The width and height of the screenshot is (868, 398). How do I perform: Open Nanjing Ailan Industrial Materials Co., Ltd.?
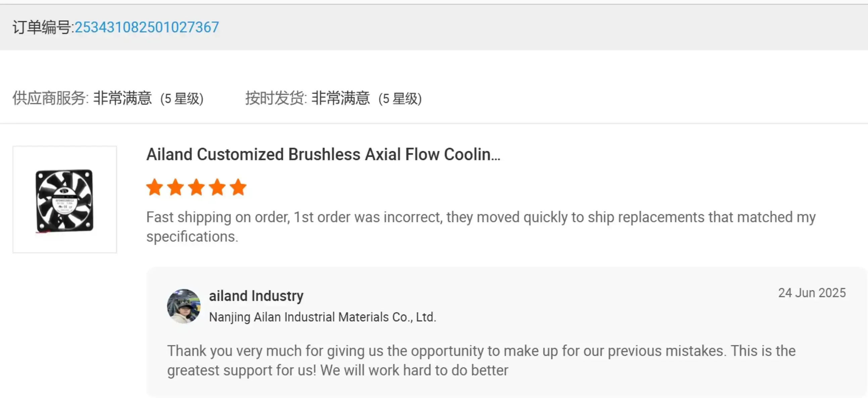(323, 317)
